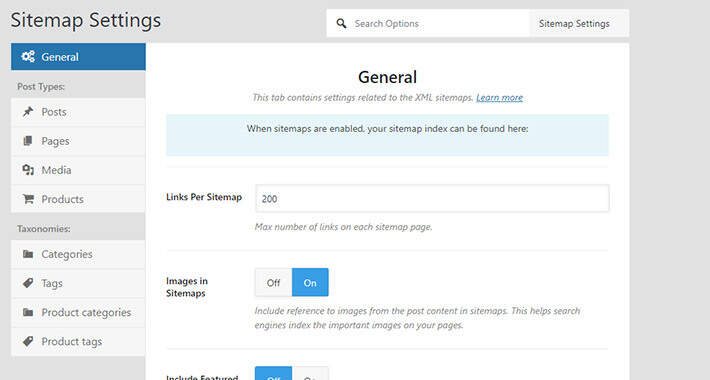Screen dimensions: 710x380
Task: Click the folder icon beside Categories
Action: tap(28, 254)
